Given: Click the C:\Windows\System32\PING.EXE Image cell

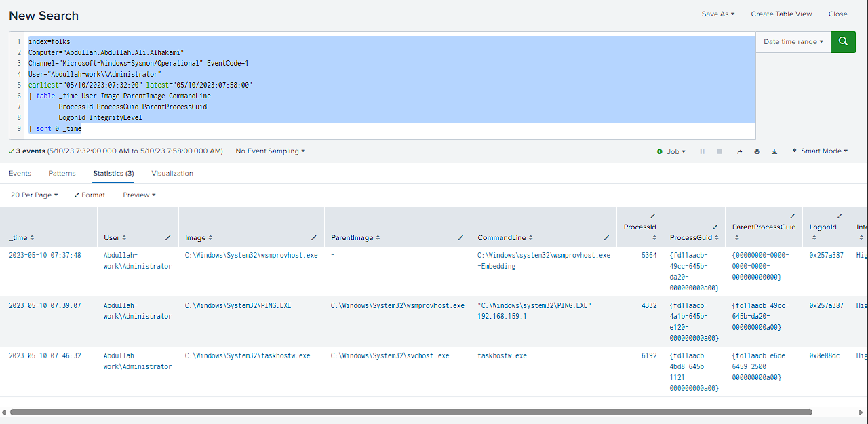Looking at the screenshot, I should pos(238,306).
